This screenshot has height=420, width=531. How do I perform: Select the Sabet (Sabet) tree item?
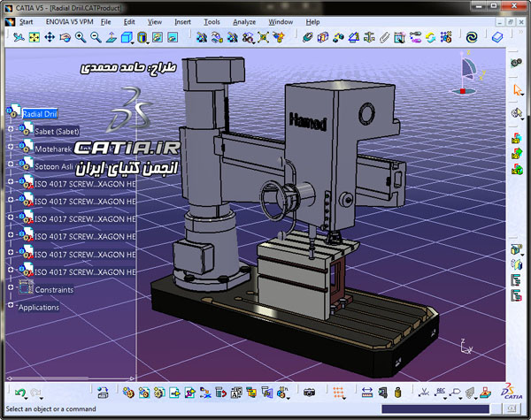click(57, 132)
